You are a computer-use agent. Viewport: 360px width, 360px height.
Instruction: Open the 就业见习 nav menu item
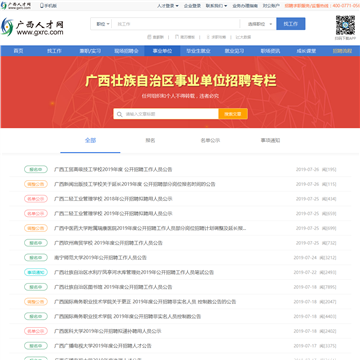[x=234, y=51]
